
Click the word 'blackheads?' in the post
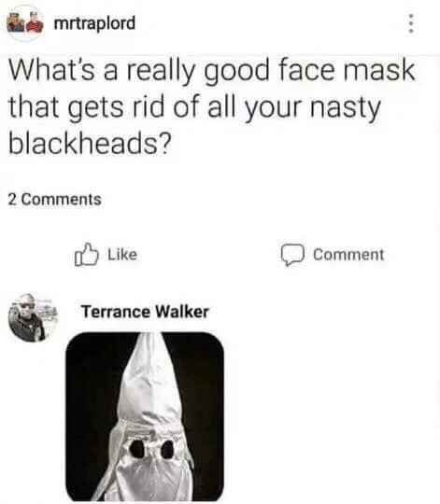(x=90, y=143)
